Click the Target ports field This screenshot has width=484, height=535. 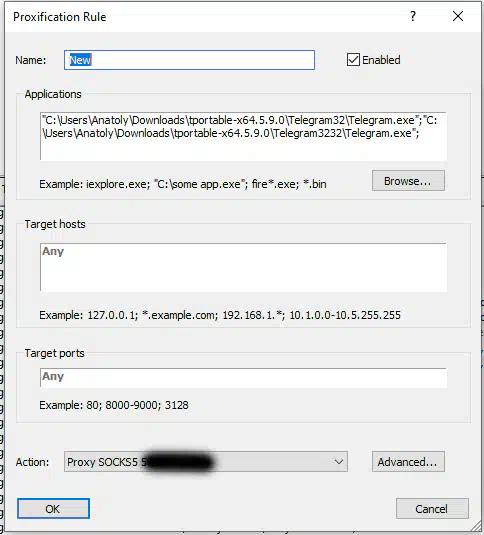[243, 377]
